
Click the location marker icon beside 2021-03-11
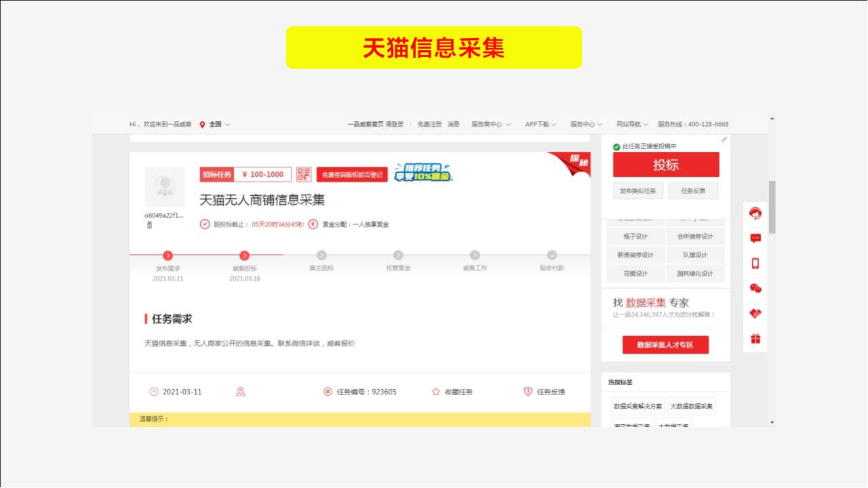coord(240,392)
